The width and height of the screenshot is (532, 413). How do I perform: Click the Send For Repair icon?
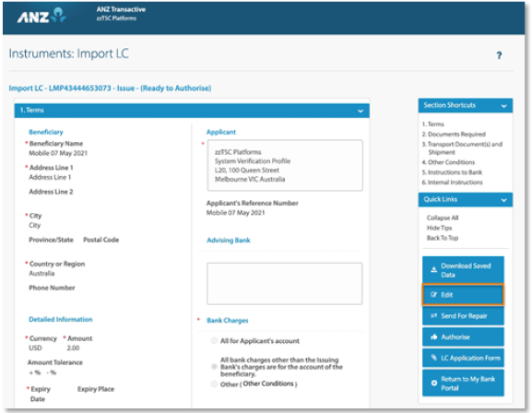433,316
